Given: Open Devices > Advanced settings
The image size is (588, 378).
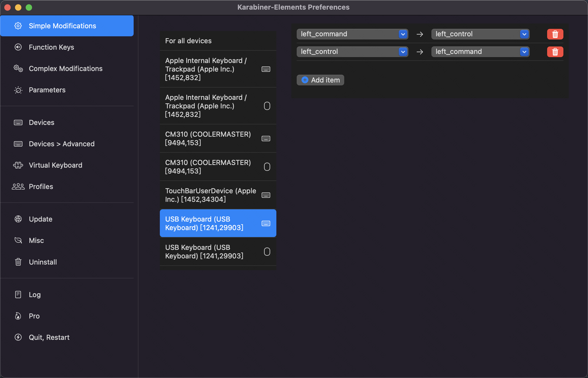Looking at the screenshot, I should 67,144.
